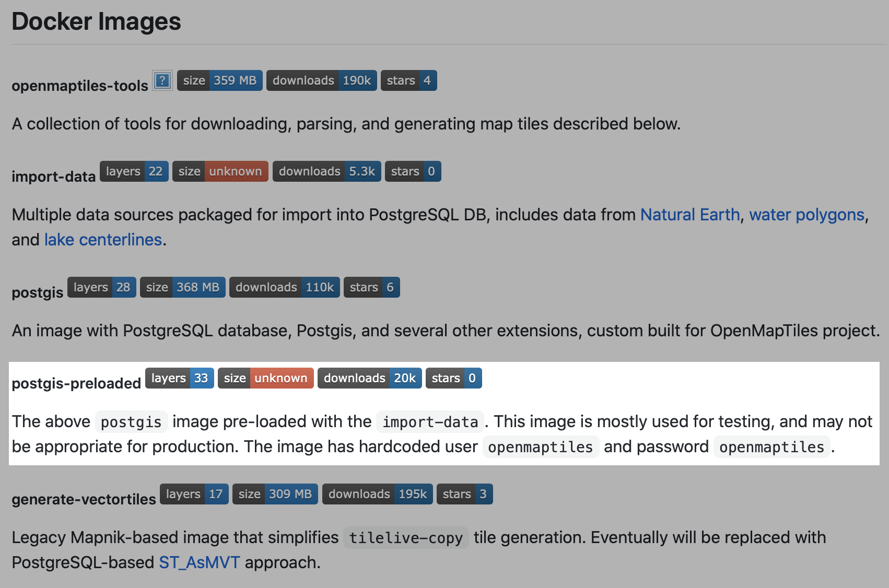The image size is (889, 588).
Task: Click the inline code 'postgis' in description
Action: pos(131,422)
